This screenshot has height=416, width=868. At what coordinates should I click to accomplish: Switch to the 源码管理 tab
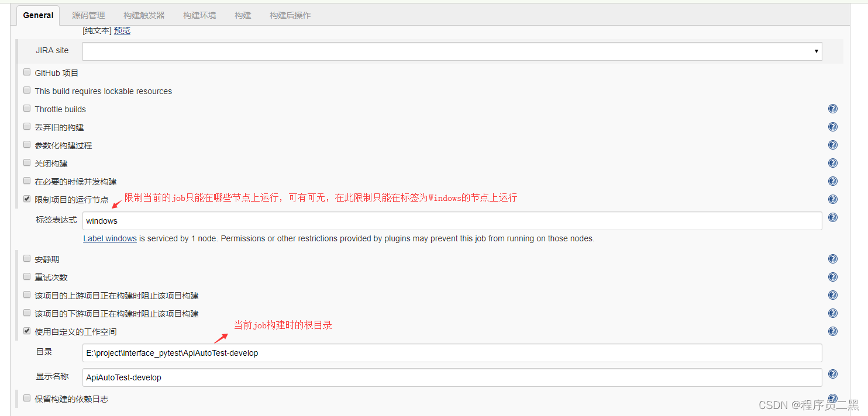point(88,15)
